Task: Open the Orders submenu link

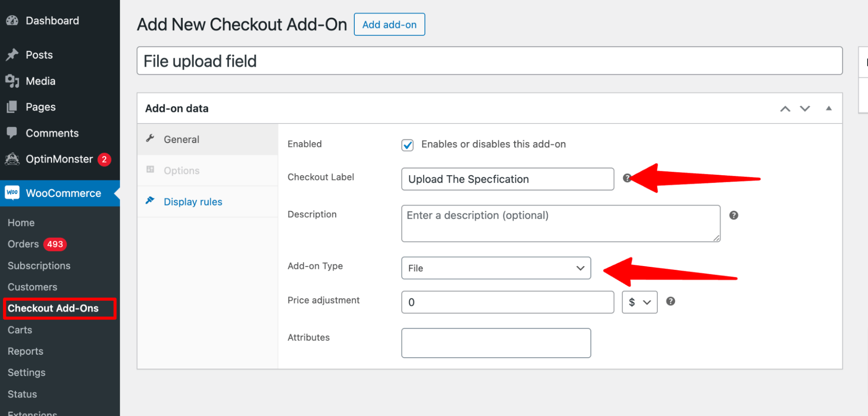Action: point(23,244)
